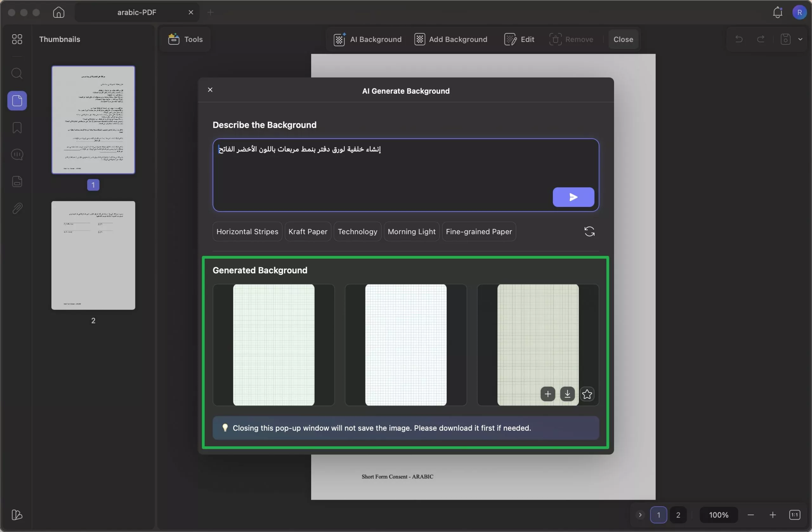Image resolution: width=812 pixels, height=532 pixels.
Task: Click the notification bell icon
Action: [777, 13]
